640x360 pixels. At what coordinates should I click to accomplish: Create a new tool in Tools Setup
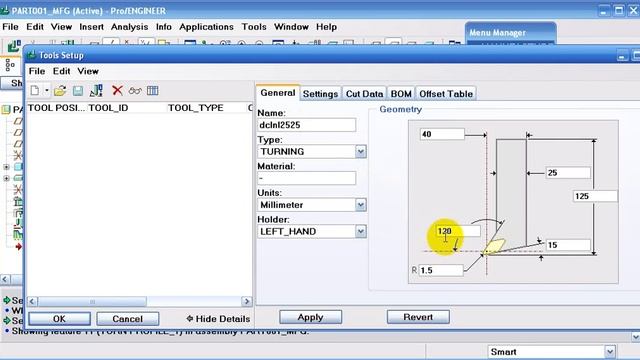click(x=35, y=91)
